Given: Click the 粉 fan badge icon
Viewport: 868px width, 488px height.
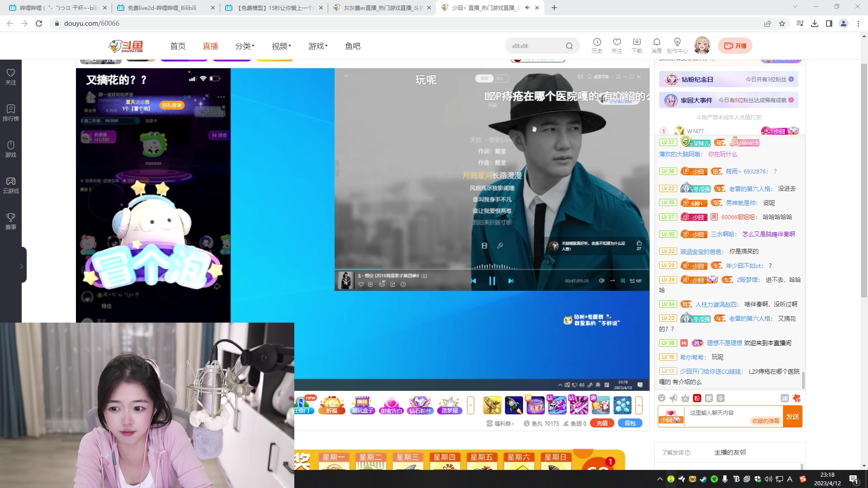Looking at the screenshot, I should coord(697,398).
